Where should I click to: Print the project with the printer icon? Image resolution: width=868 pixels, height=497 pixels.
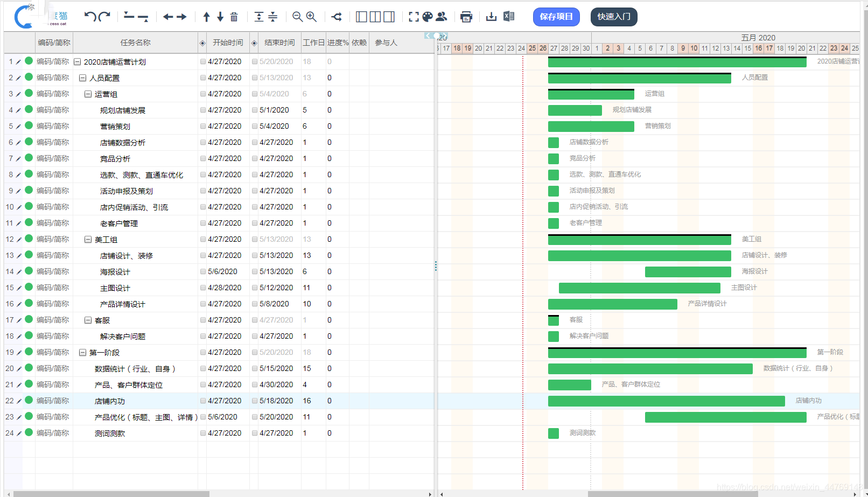(x=466, y=17)
